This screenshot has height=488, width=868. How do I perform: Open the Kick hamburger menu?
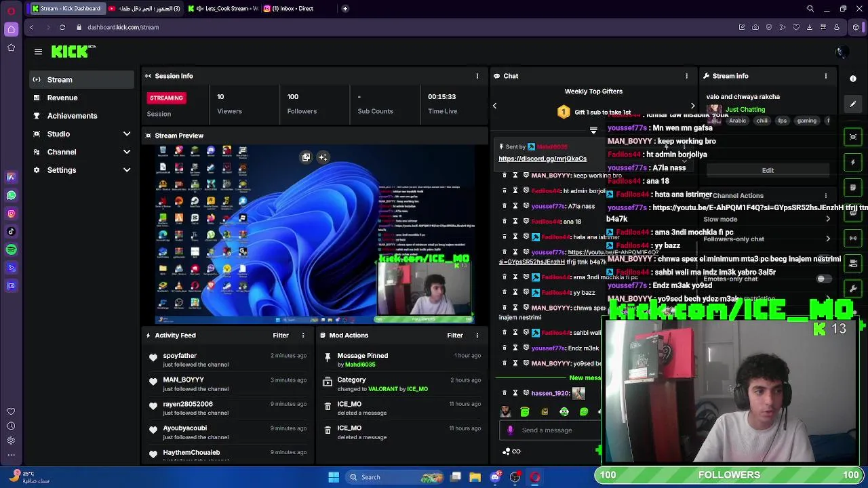point(38,52)
